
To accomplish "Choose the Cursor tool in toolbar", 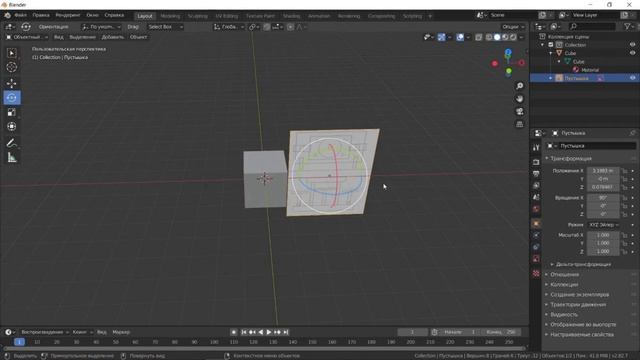I will click(x=12, y=67).
